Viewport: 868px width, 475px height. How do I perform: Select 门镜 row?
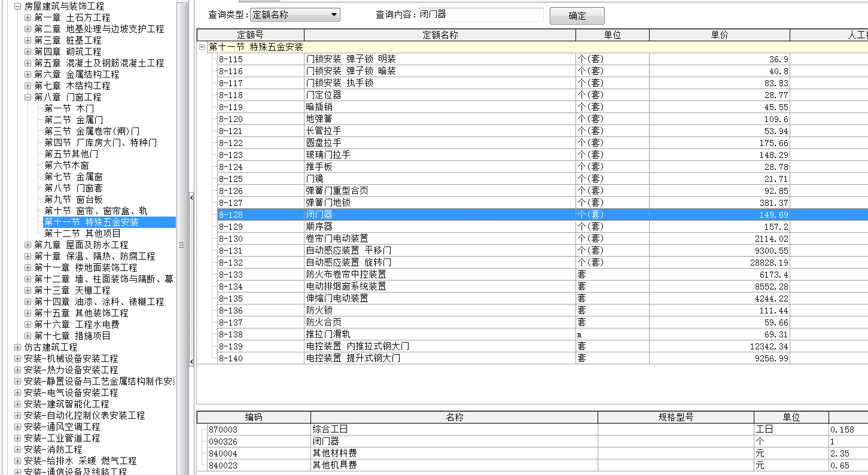(x=543, y=179)
